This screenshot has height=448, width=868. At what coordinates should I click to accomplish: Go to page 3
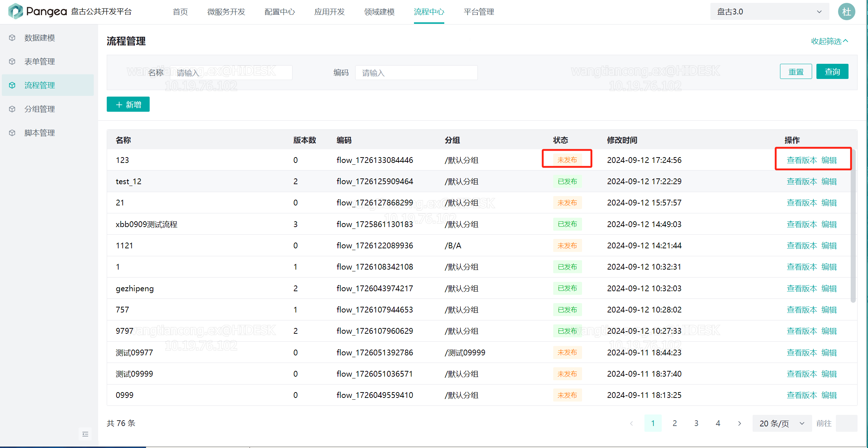coord(696,423)
